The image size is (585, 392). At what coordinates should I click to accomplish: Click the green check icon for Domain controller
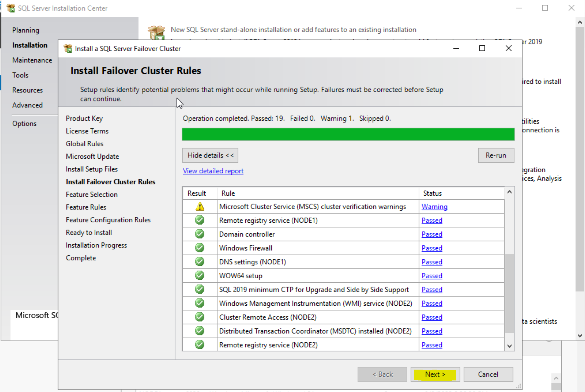(x=200, y=234)
